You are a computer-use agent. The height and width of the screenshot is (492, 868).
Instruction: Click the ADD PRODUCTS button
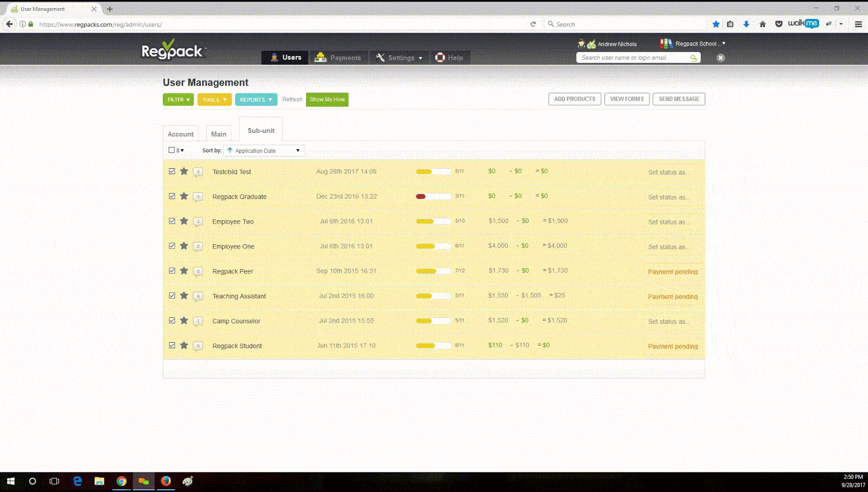point(575,99)
